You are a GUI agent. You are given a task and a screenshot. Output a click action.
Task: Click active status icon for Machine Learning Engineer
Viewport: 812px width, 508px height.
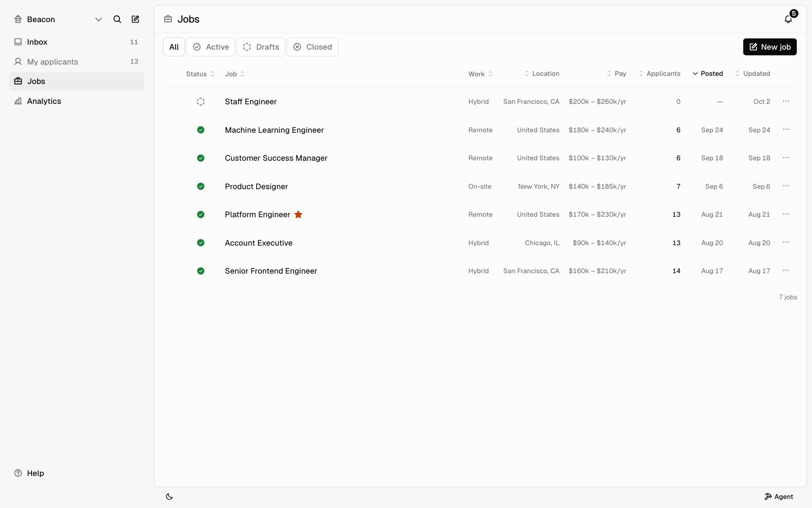201,130
